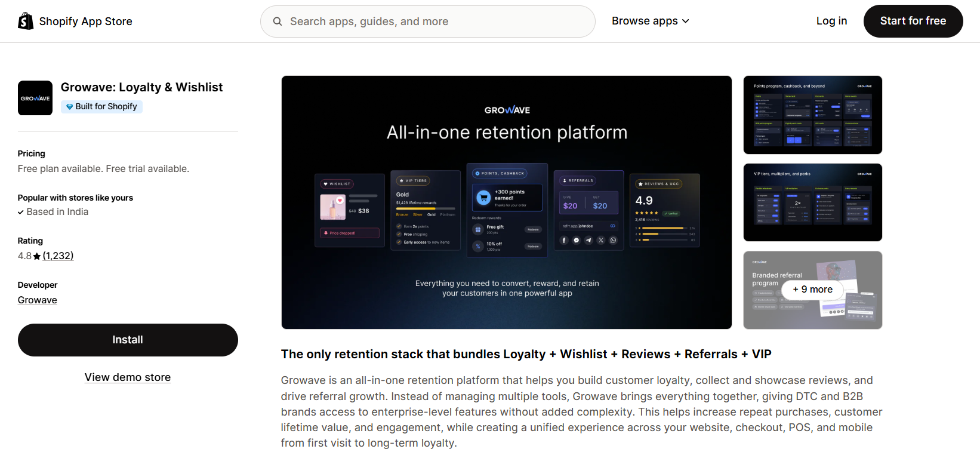This screenshot has height=452, width=980.
Task: Click the Free plan available pricing text
Action: pyautogui.click(x=103, y=169)
